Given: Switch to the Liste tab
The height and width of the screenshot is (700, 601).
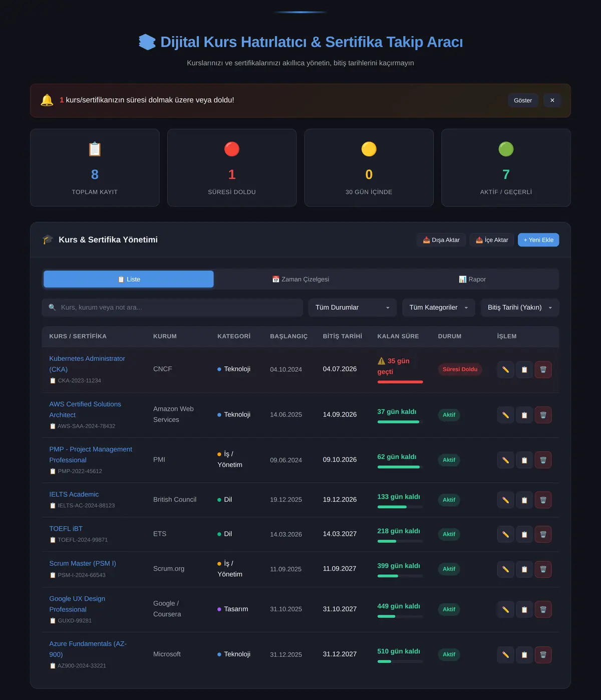Looking at the screenshot, I should pyautogui.click(x=129, y=279).
